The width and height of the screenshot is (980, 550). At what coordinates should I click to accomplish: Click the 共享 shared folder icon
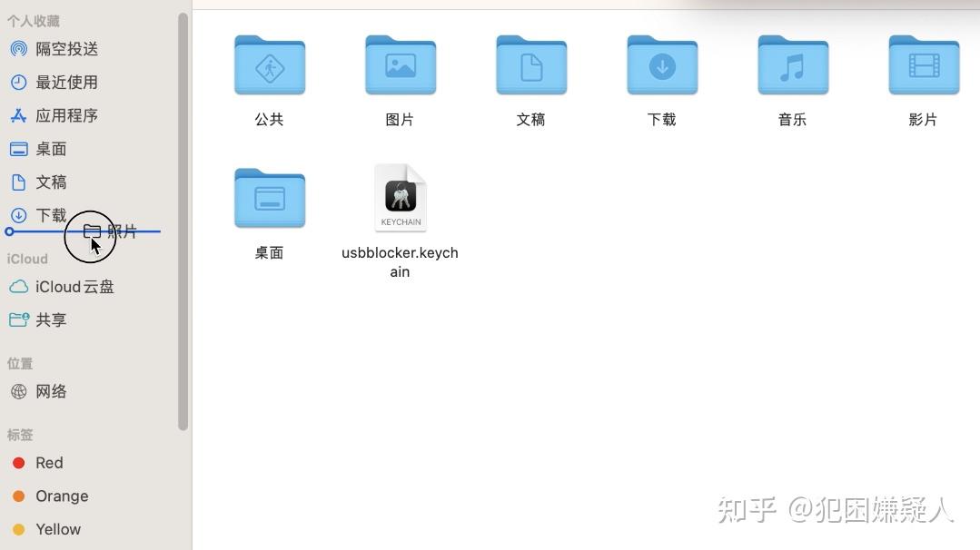click(19, 319)
